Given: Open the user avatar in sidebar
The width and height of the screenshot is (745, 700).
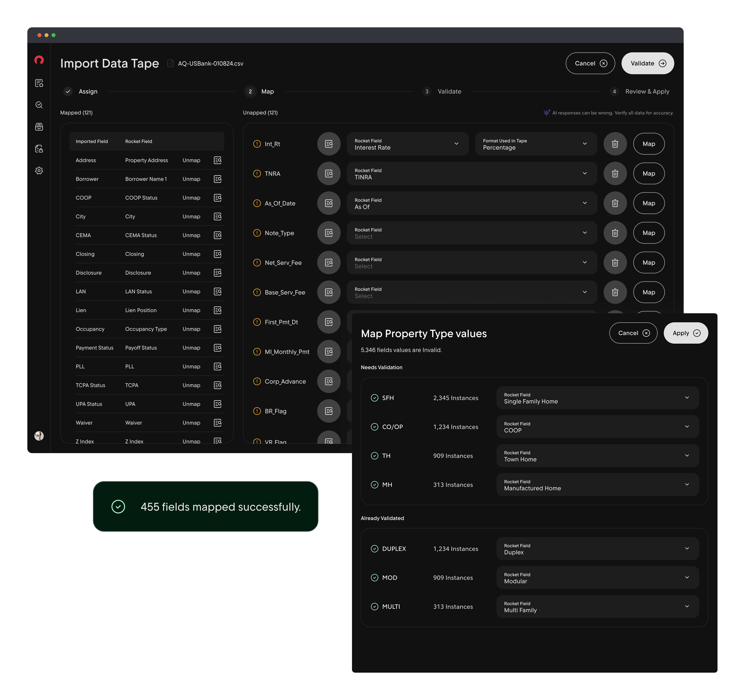Looking at the screenshot, I should pos(39,435).
